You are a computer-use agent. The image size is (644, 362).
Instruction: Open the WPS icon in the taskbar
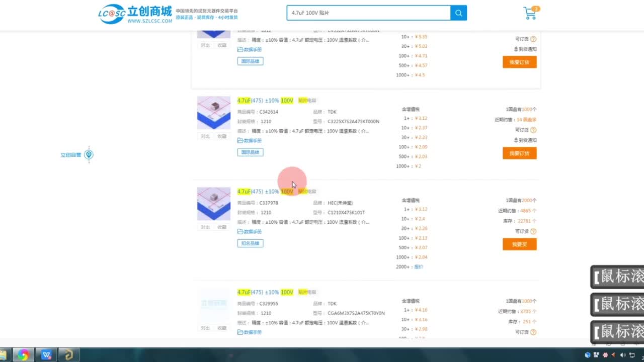tap(47, 355)
